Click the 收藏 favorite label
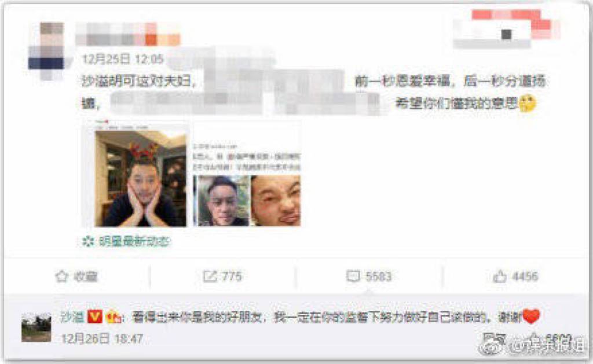This screenshot has width=593, height=364. tap(86, 276)
